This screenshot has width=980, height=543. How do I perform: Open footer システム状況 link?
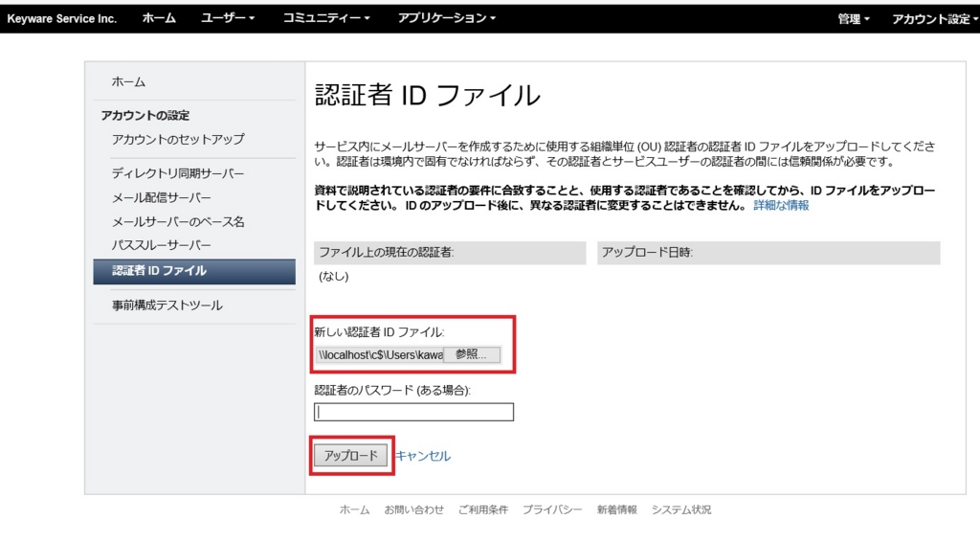(681, 509)
